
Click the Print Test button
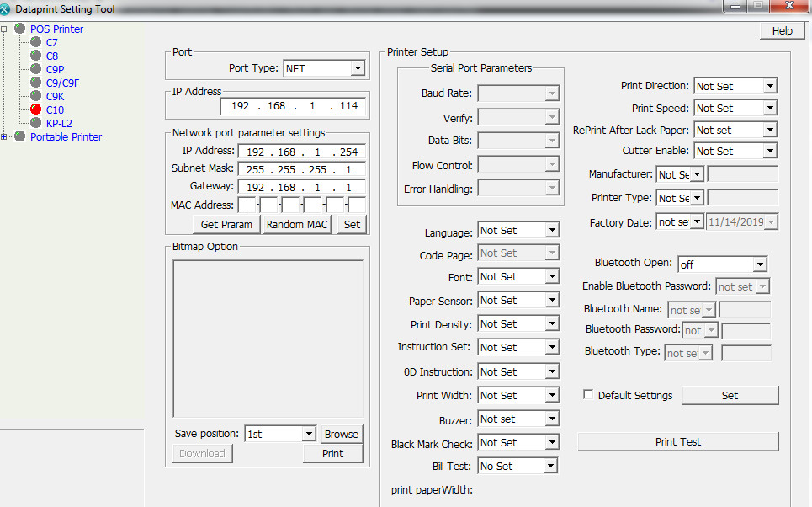click(x=678, y=441)
